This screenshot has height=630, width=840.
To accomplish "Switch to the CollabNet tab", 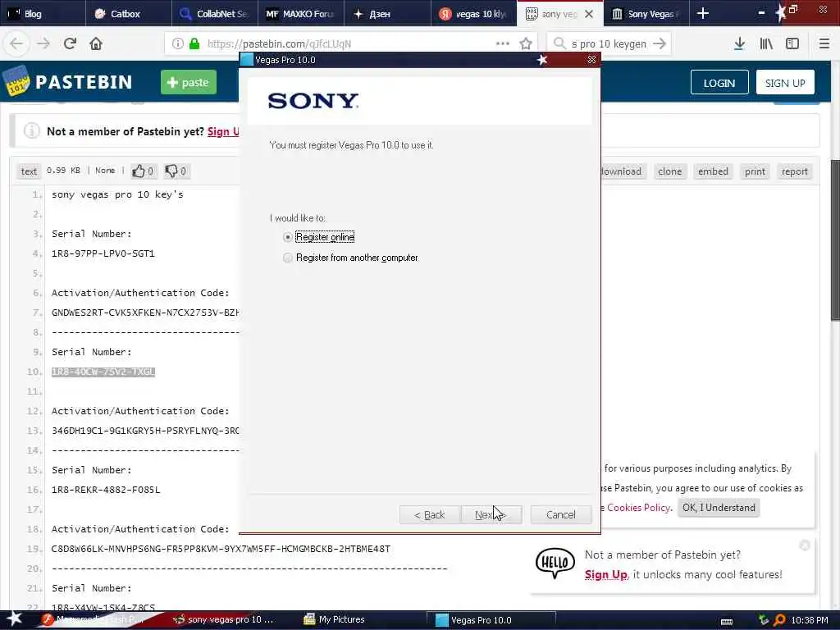I will (214, 13).
